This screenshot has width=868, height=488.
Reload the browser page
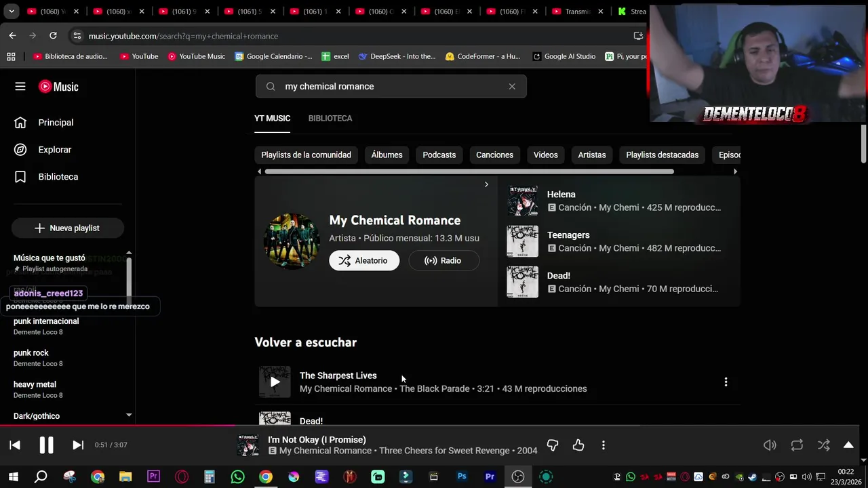click(x=53, y=36)
